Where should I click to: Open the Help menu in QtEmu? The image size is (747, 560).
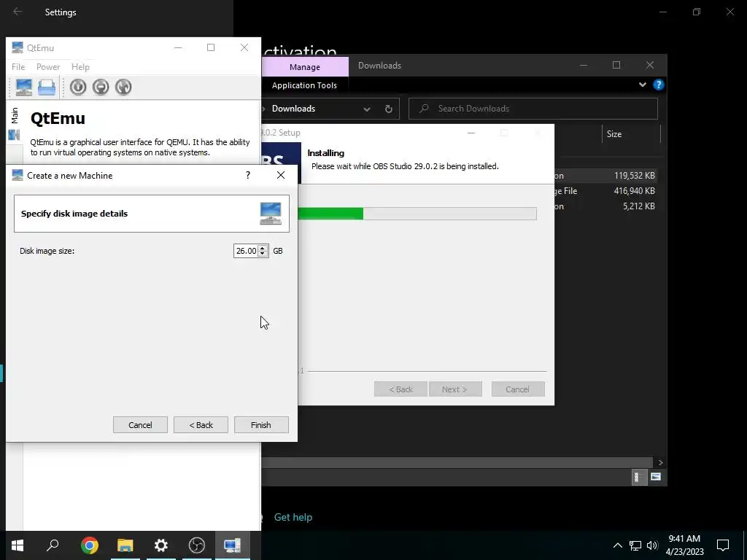pos(80,66)
